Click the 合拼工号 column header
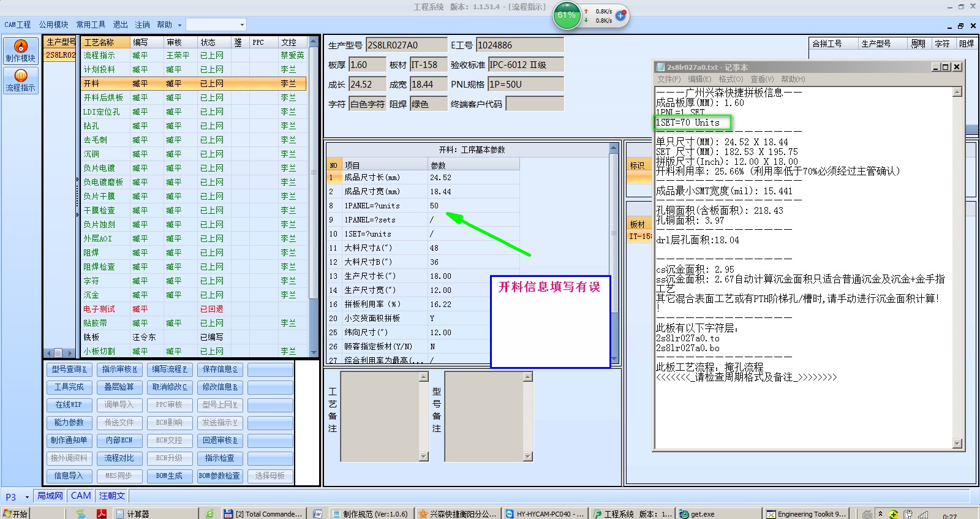 click(x=834, y=44)
